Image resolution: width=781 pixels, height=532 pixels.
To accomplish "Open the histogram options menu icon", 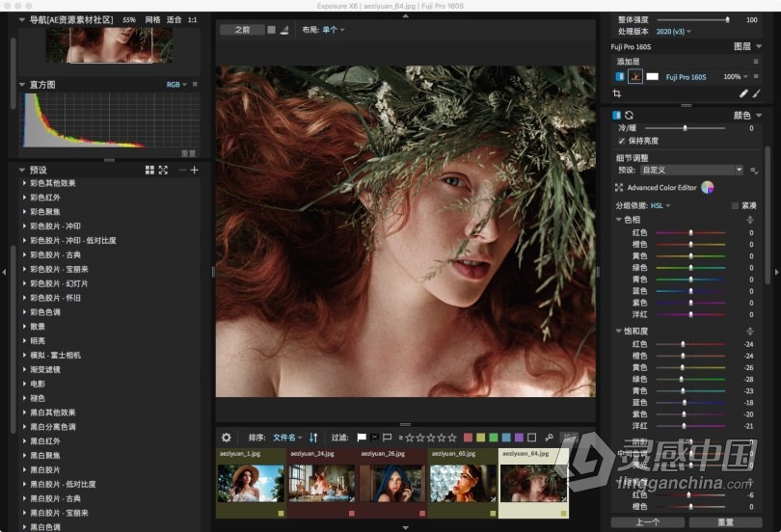I will (x=195, y=84).
